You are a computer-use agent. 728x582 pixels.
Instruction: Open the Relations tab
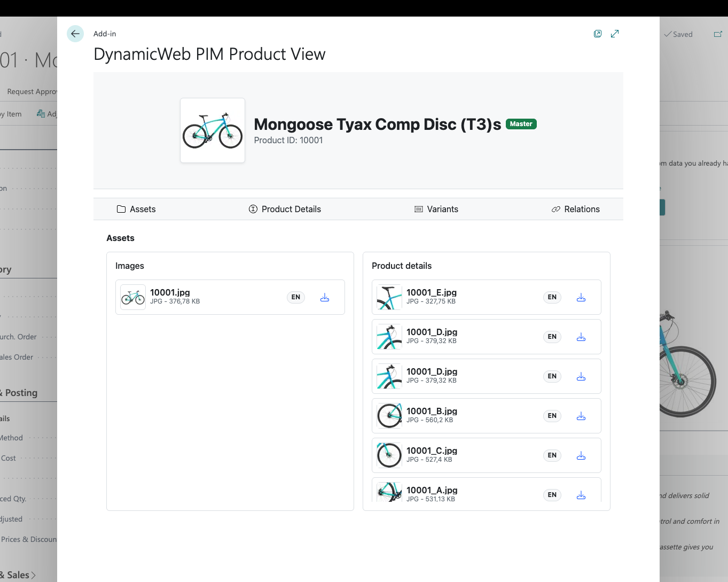(576, 209)
